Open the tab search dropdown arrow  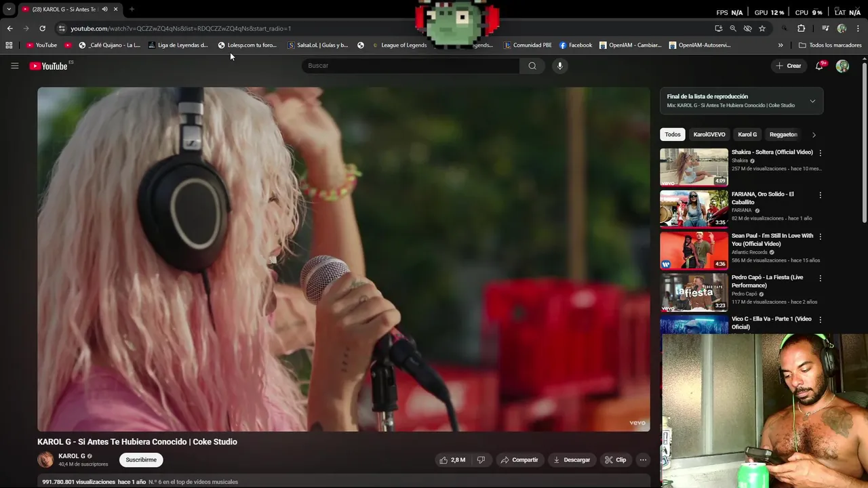[9, 9]
